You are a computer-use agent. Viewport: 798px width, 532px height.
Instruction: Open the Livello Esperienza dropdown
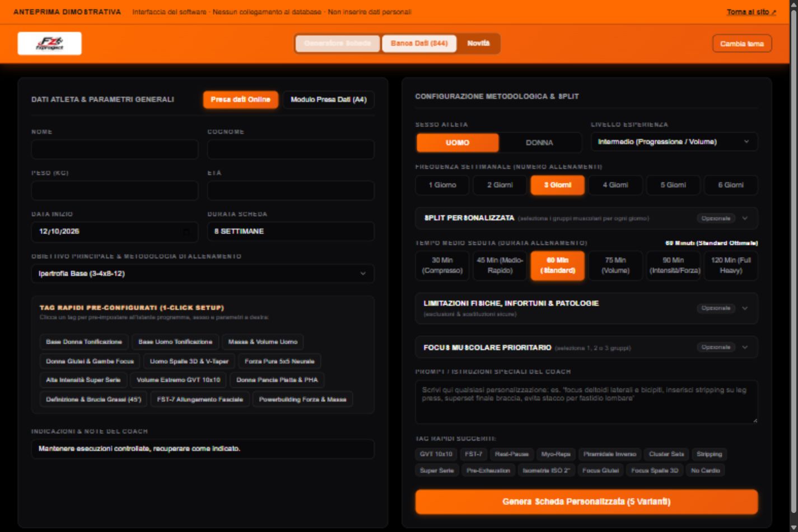pos(674,142)
